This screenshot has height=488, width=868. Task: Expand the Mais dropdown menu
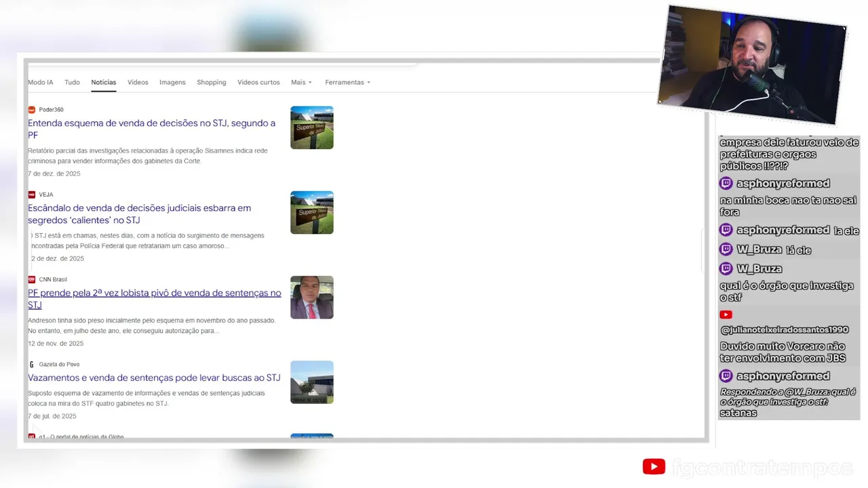(301, 82)
